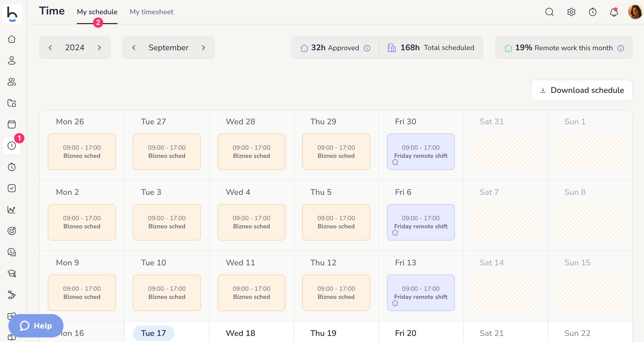
Task: Click the Fri 20 day label
Action: pos(406,333)
